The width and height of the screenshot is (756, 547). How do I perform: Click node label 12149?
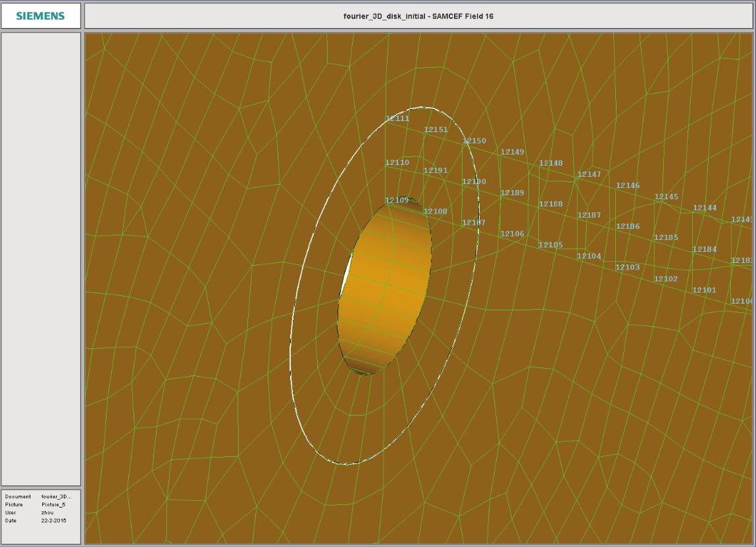[513, 152]
